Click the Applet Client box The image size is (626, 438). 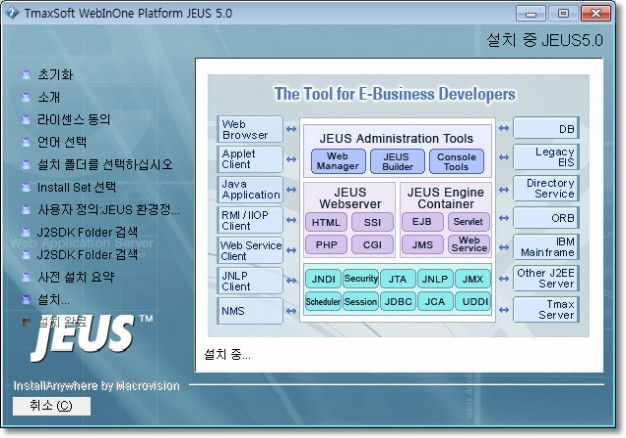250,159
